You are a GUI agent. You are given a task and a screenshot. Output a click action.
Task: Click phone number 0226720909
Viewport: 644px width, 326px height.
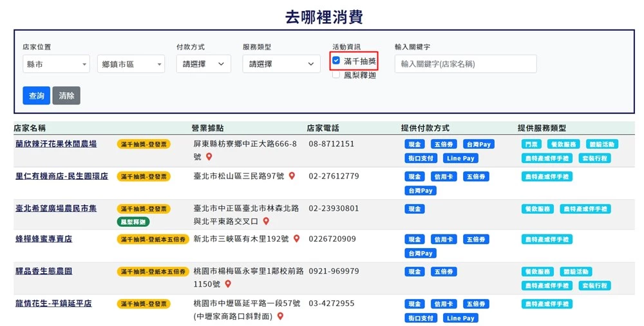click(x=332, y=239)
